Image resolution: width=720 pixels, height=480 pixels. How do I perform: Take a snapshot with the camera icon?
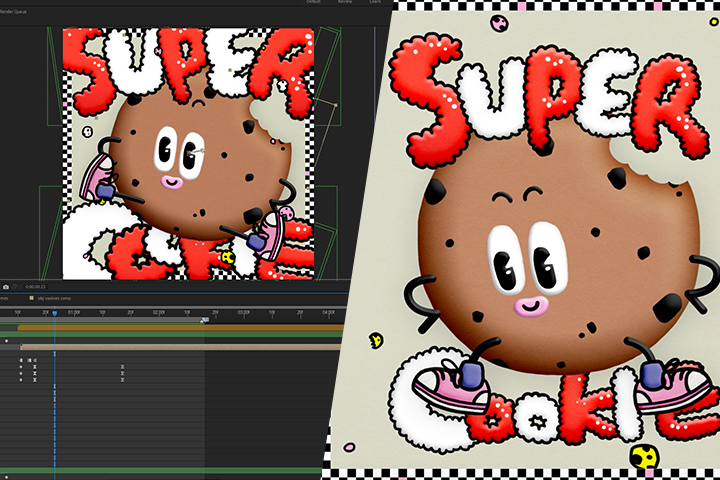[x=6, y=287]
